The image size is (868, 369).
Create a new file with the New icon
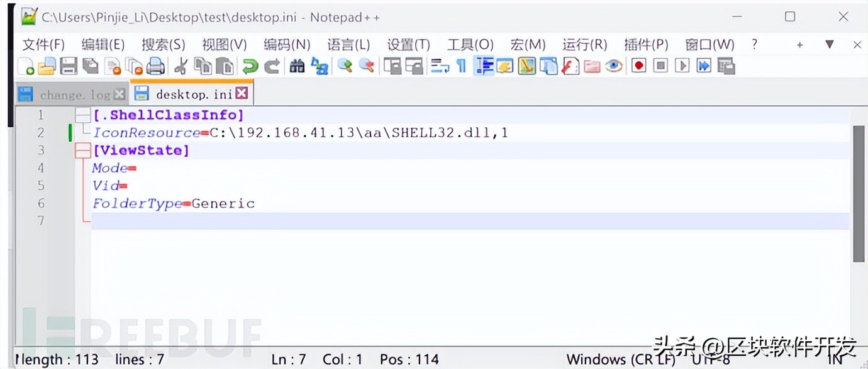(26, 66)
